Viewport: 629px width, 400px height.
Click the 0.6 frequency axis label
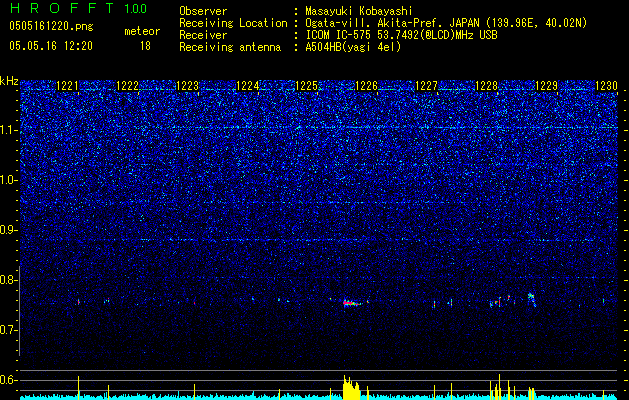click(x=8, y=380)
